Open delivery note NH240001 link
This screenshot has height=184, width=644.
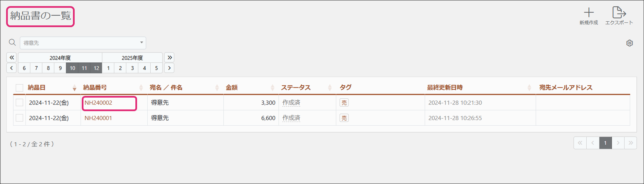98,118
